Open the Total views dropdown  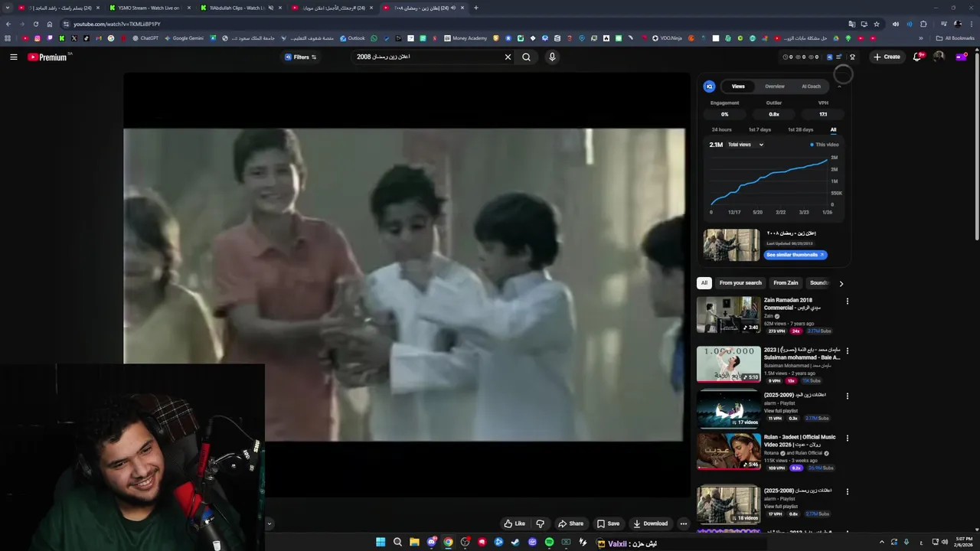(745, 145)
